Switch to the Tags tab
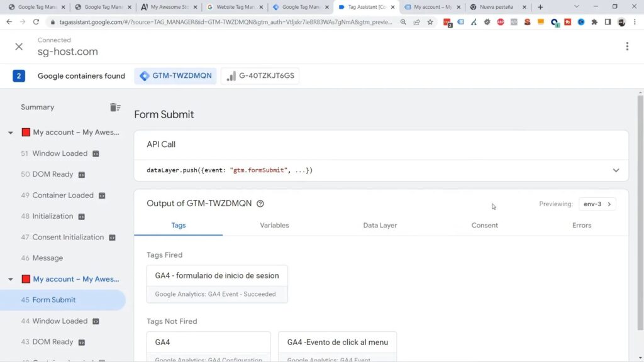Screen dimensions: 644x362 178,226
